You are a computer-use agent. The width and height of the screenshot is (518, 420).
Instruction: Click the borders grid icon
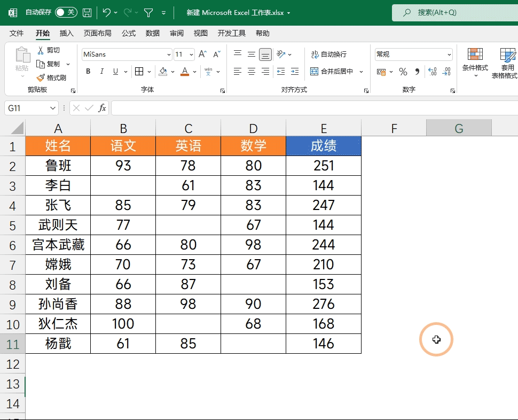139,72
